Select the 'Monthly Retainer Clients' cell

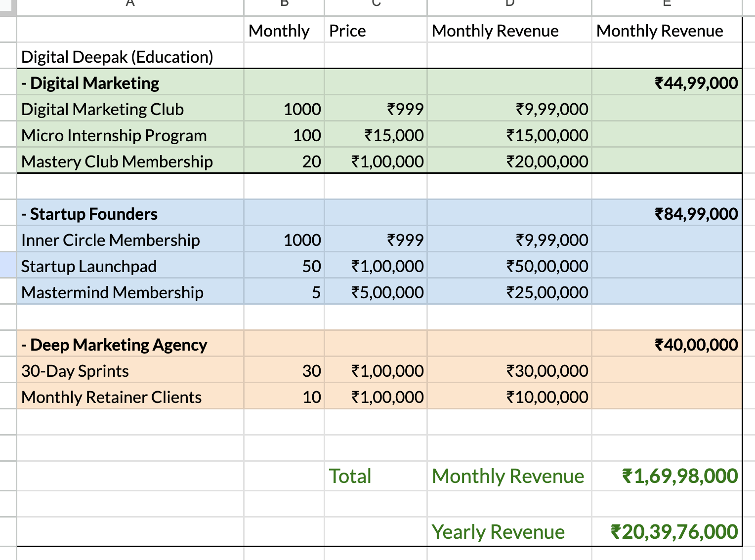point(130,397)
